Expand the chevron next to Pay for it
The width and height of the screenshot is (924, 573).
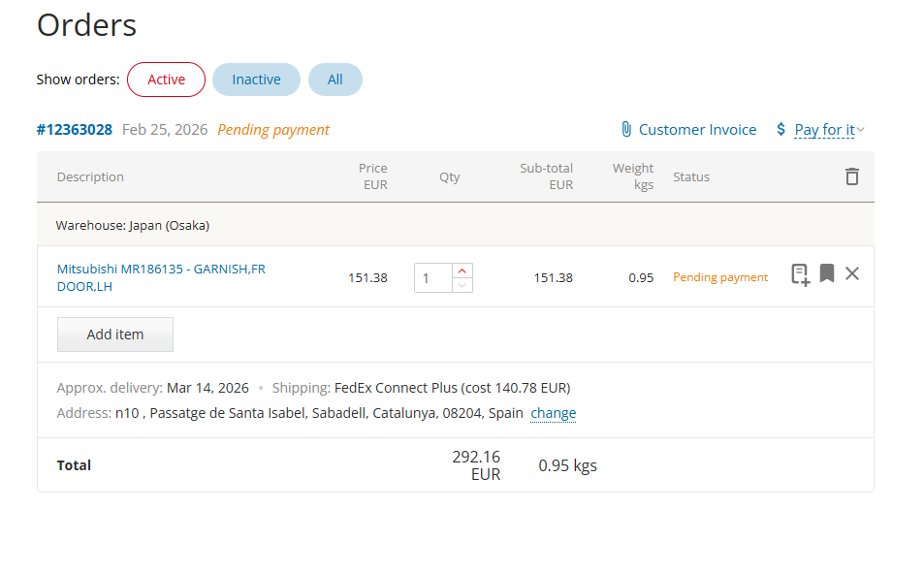861,130
